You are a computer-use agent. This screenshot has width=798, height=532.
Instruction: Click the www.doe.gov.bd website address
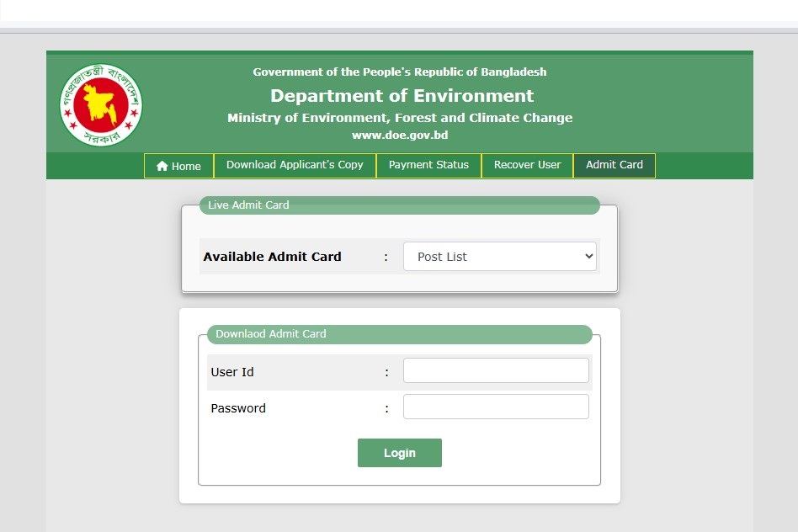click(399, 135)
